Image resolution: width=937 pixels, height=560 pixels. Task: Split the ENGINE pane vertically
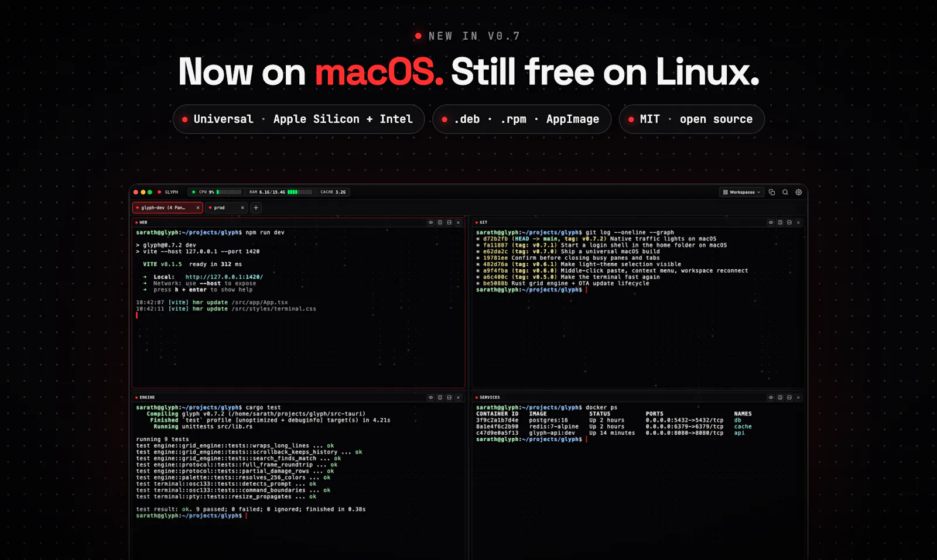tap(440, 397)
